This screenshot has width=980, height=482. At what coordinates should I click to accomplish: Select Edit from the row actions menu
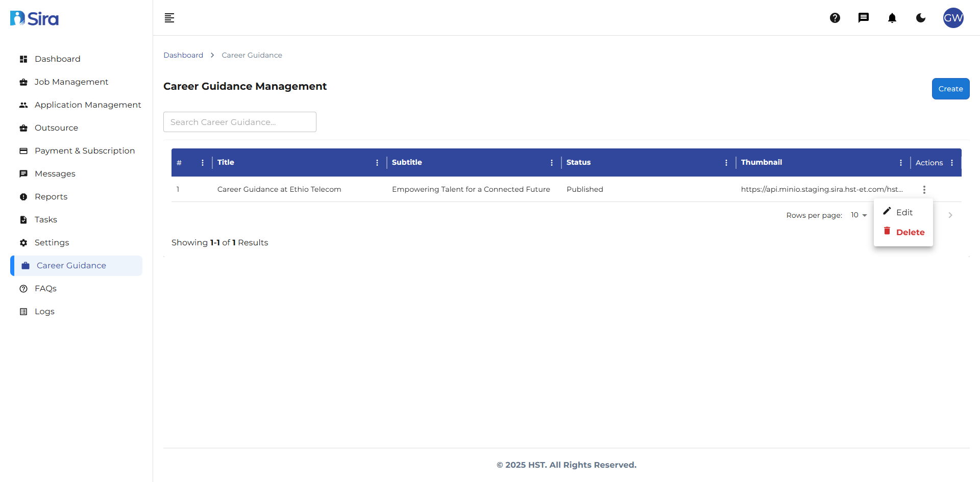905,212
